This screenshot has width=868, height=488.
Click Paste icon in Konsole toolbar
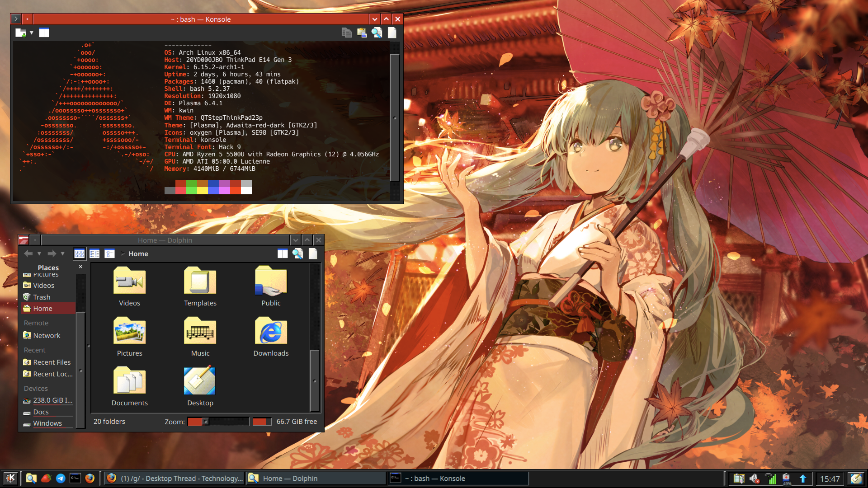coord(362,33)
